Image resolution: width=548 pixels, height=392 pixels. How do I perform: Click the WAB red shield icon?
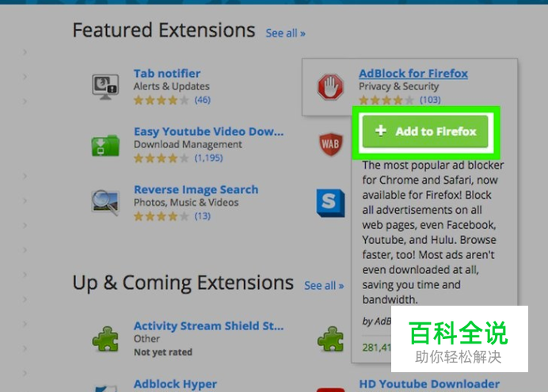(x=330, y=143)
